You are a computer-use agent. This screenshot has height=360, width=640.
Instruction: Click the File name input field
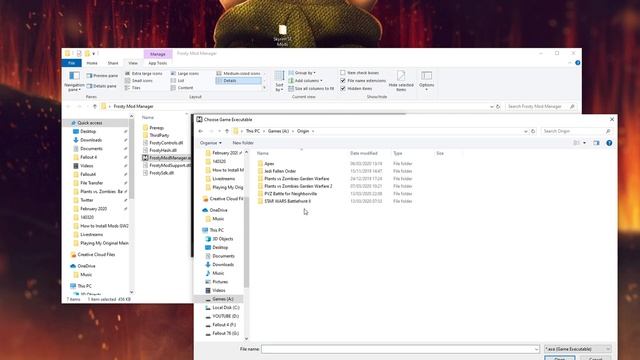(x=400, y=349)
